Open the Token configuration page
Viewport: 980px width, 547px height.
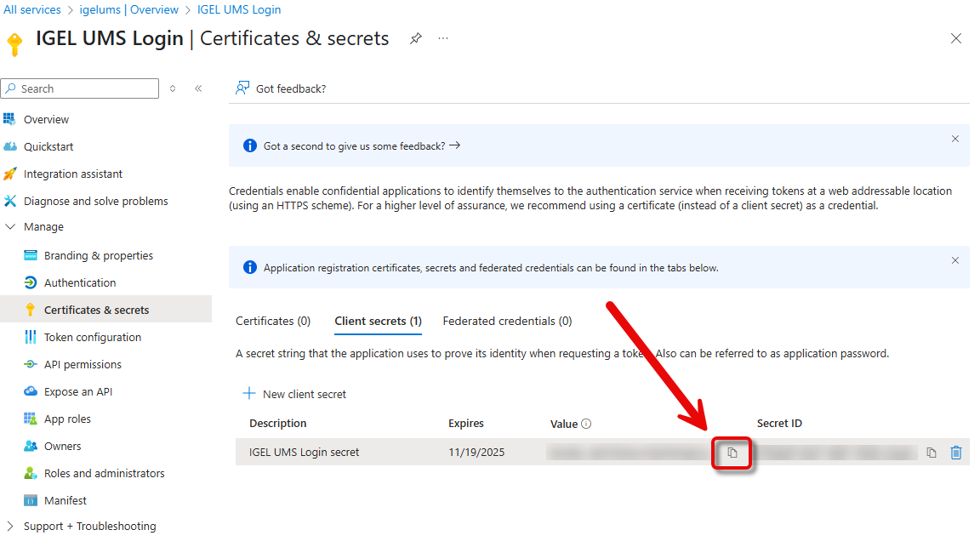tap(93, 338)
